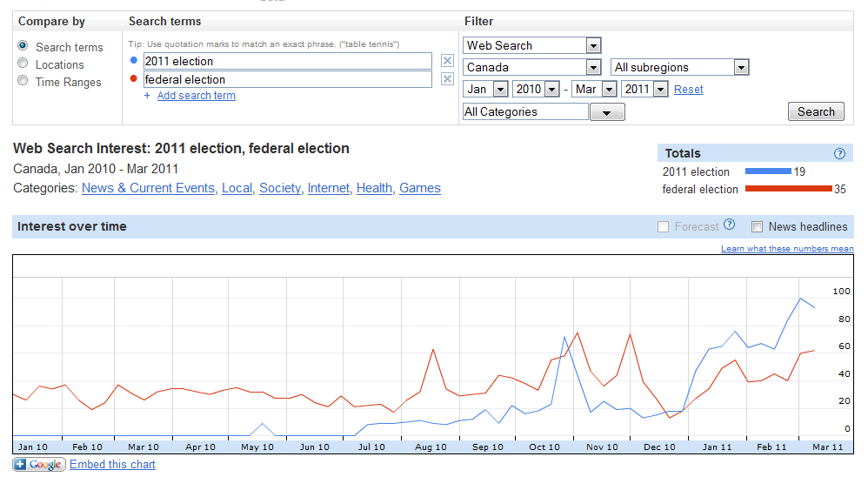The height and width of the screenshot is (477, 868).
Task: Click the Search button
Action: (816, 111)
